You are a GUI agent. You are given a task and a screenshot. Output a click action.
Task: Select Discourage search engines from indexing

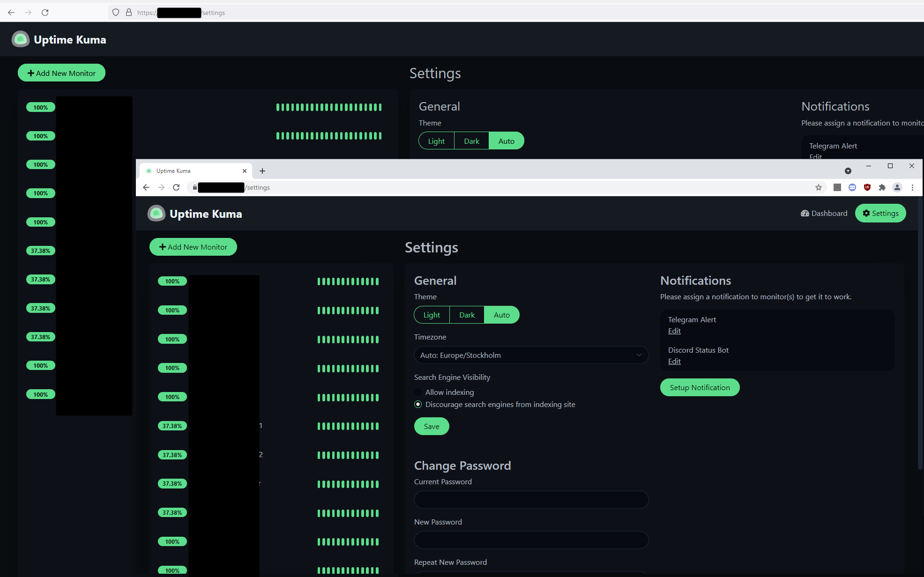(418, 404)
